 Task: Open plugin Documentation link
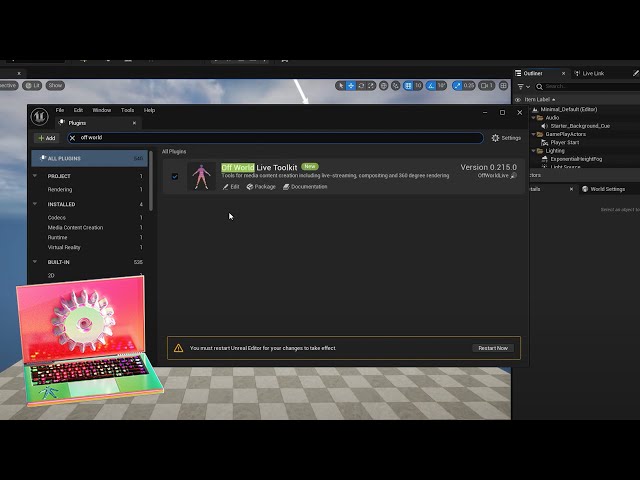tap(305, 187)
